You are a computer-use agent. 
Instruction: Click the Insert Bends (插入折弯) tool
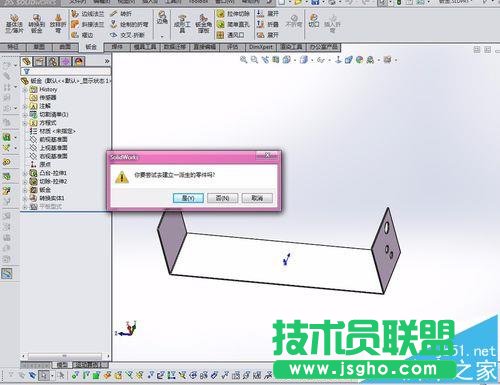pos(332,23)
